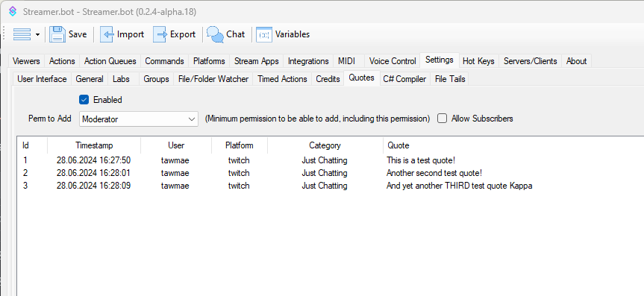Sort quotes by the Id column header
Screen dimensions: 644x296
pos(32,145)
